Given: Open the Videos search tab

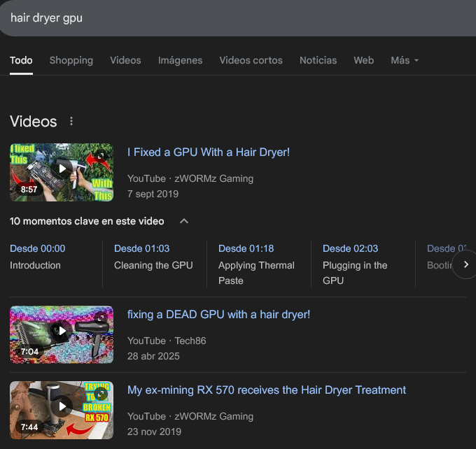Looking at the screenshot, I should (125, 60).
